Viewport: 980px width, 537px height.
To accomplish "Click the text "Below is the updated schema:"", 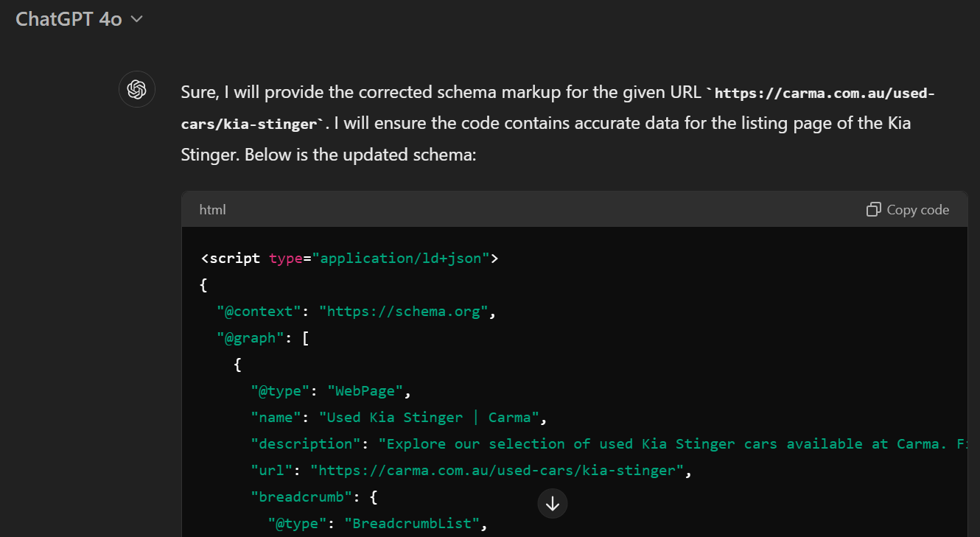I will click(x=362, y=155).
